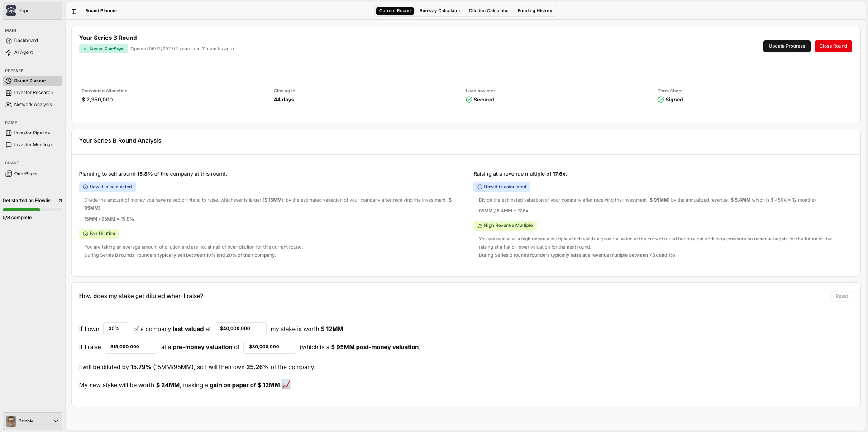Click the sidebar collapse toggle icon
The width and height of the screenshot is (868, 432).
tap(74, 11)
